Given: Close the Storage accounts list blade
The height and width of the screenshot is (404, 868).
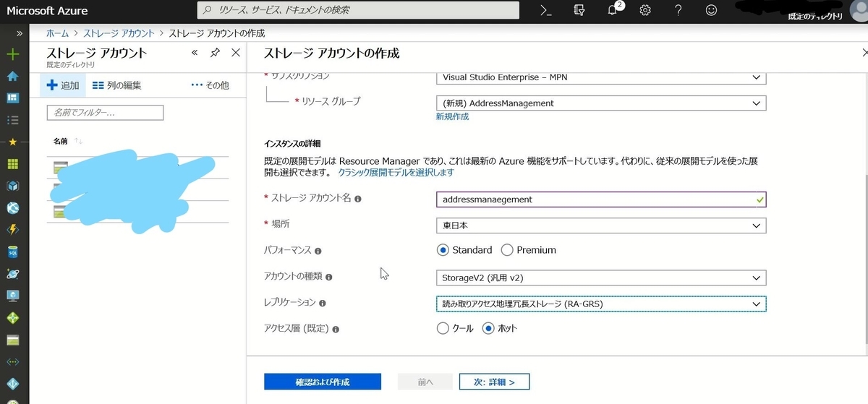Looking at the screenshot, I should click(x=235, y=53).
